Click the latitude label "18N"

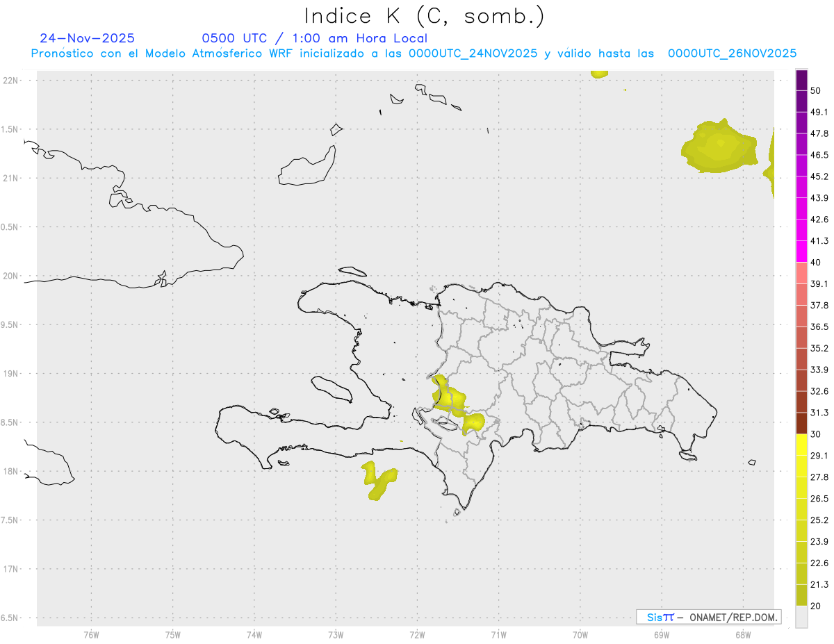10,471
